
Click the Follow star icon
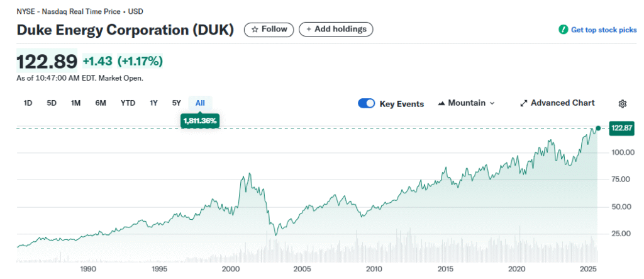coord(255,29)
